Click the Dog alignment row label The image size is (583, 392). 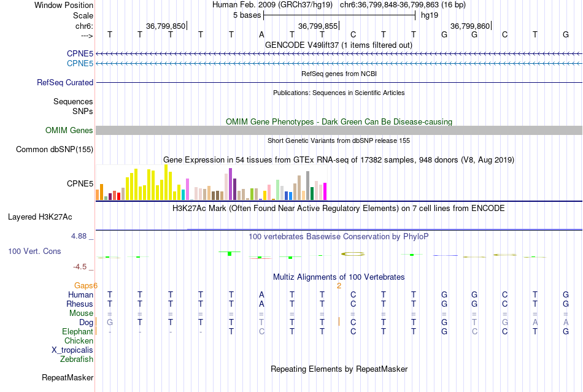[x=87, y=323]
